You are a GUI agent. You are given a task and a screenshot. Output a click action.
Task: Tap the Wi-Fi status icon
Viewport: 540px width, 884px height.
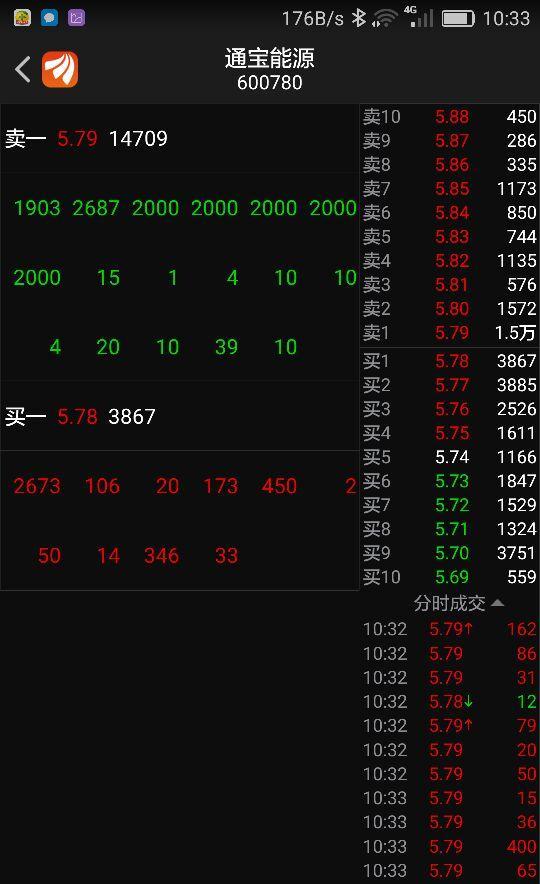point(385,19)
